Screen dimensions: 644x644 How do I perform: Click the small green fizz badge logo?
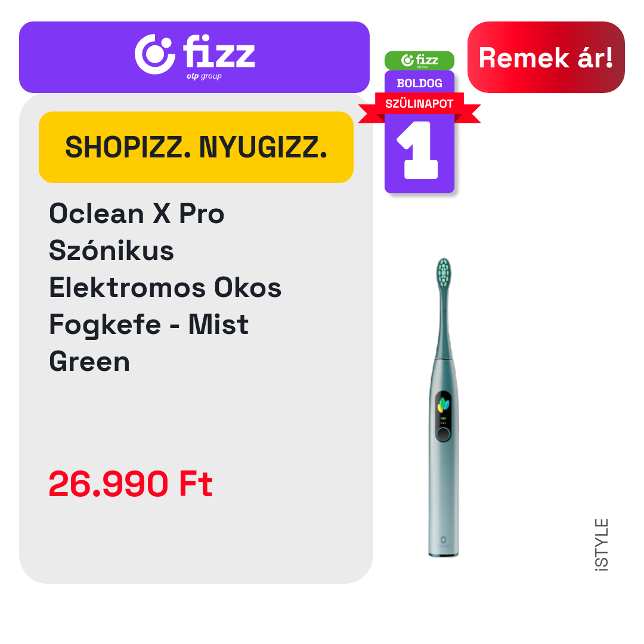[x=419, y=61]
